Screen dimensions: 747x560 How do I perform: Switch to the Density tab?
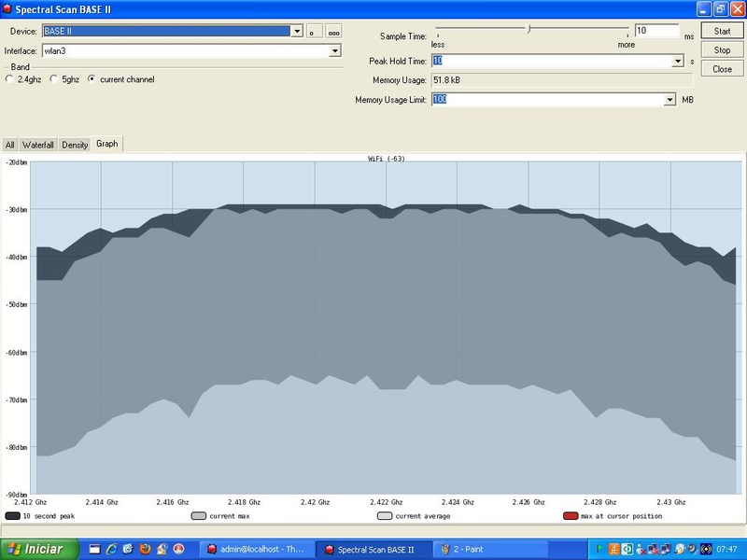[x=75, y=145]
